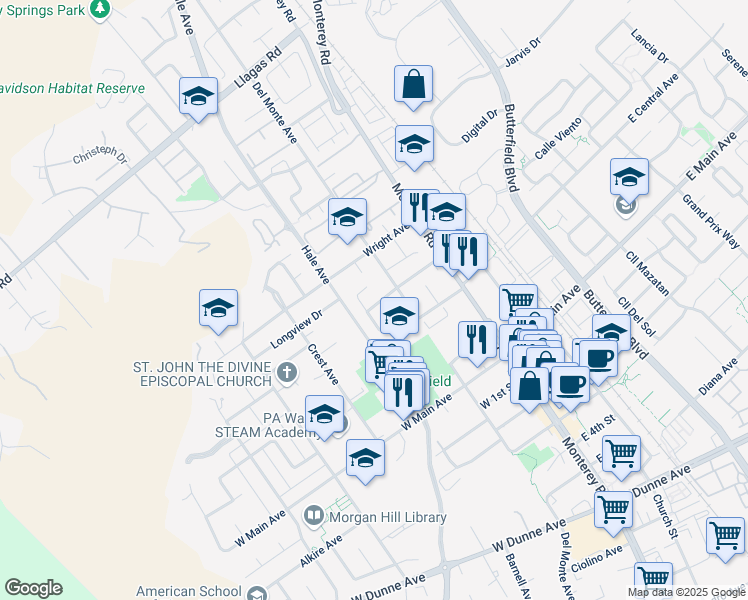Click the rightmost restaurant marker near Wright Ave

pyautogui.click(x=468, y=254)
